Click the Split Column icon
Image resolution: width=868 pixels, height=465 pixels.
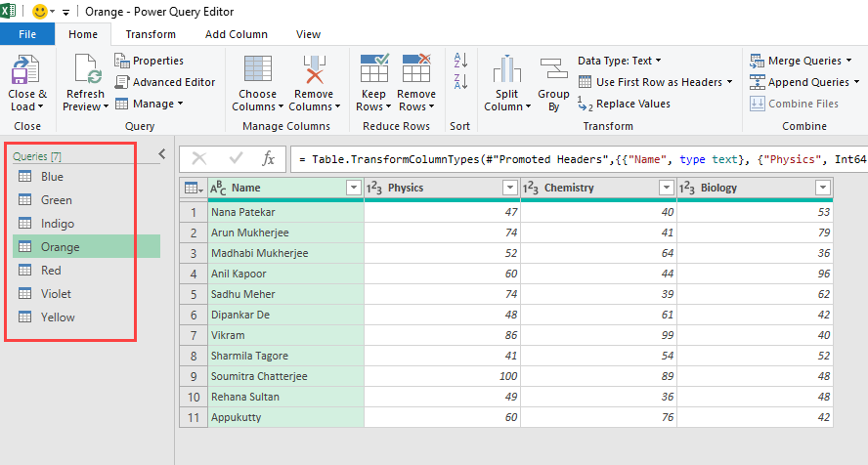(x=507, y=69)
